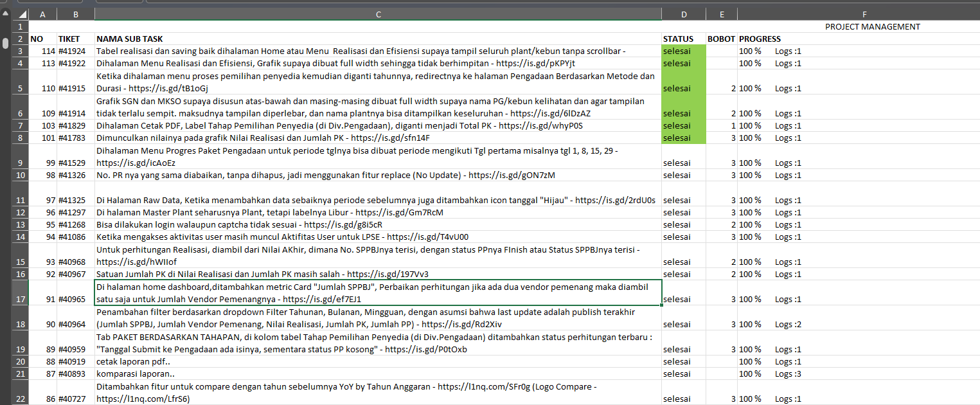Image resolution: width=980 pixels, height=405 pixels.
Task: Select row 5 header
Action: [x=20, y=88]
